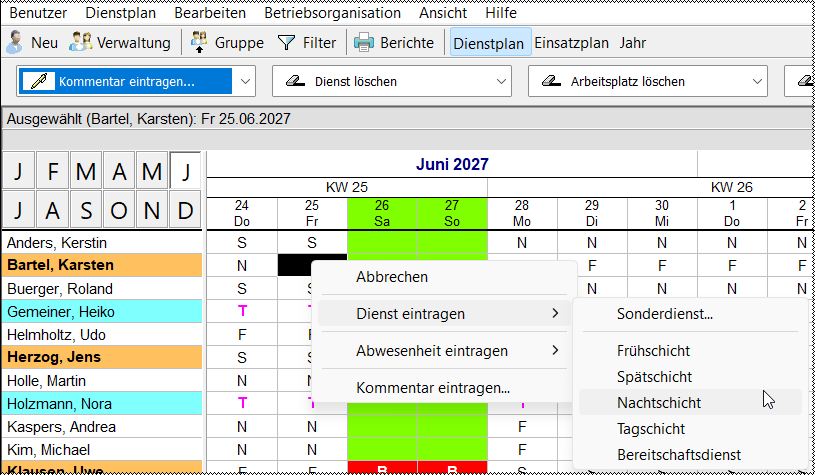Click the Juni 2027 month header
Viewport: 815px width, 475px height.
click(x=452, y=164)
